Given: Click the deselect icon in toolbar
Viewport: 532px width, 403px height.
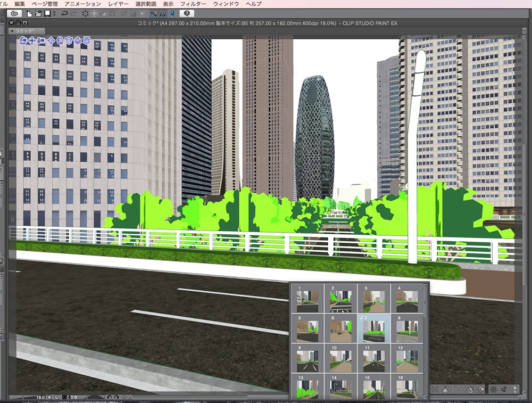Looking at the screenshot, I should click(x=124, y=14).
